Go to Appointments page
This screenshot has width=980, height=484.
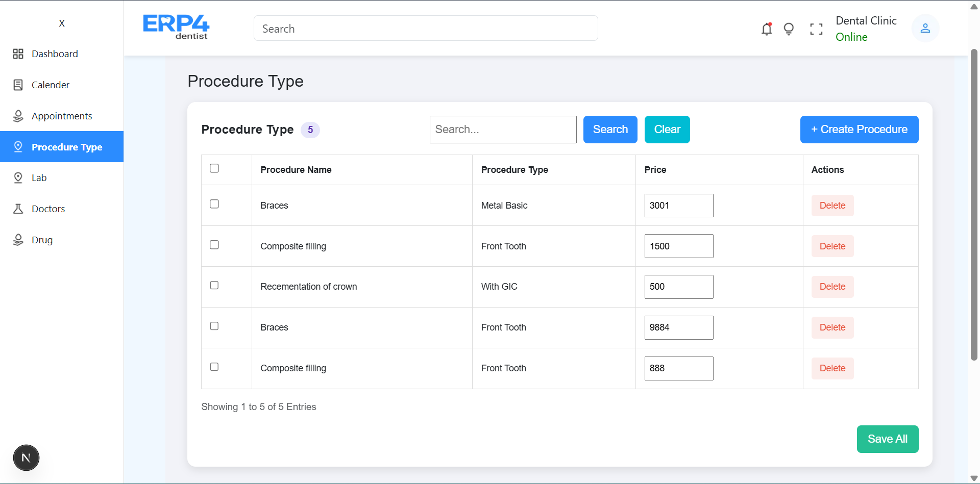point(62,116)
